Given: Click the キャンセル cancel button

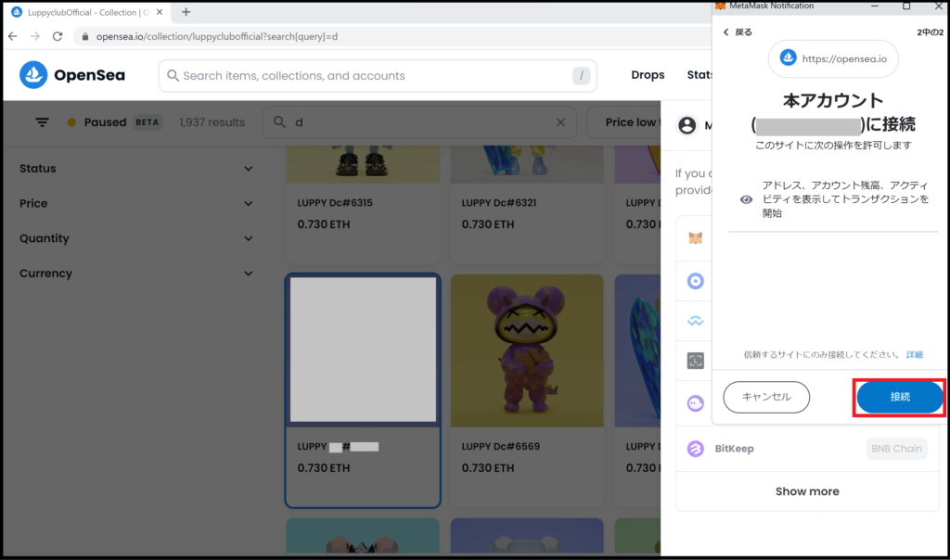Looking at the screenshot, I should 766,397.
